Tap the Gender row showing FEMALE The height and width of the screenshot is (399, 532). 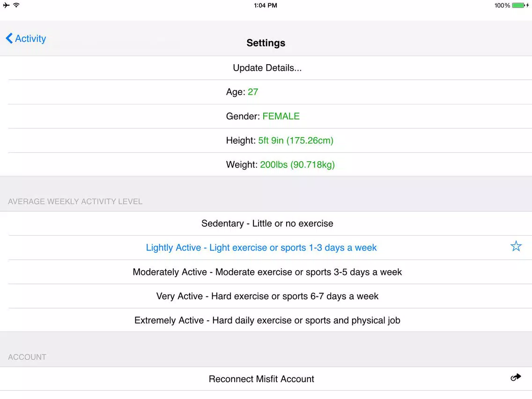266,116
